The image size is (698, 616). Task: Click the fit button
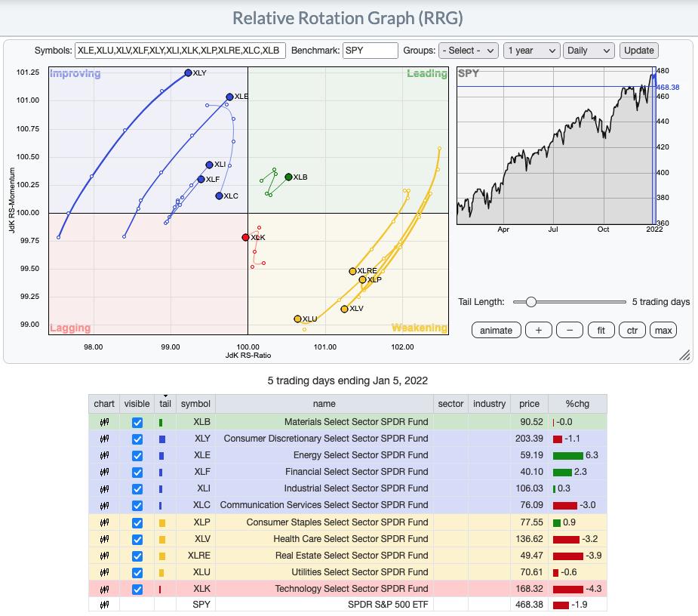point(601,331)
